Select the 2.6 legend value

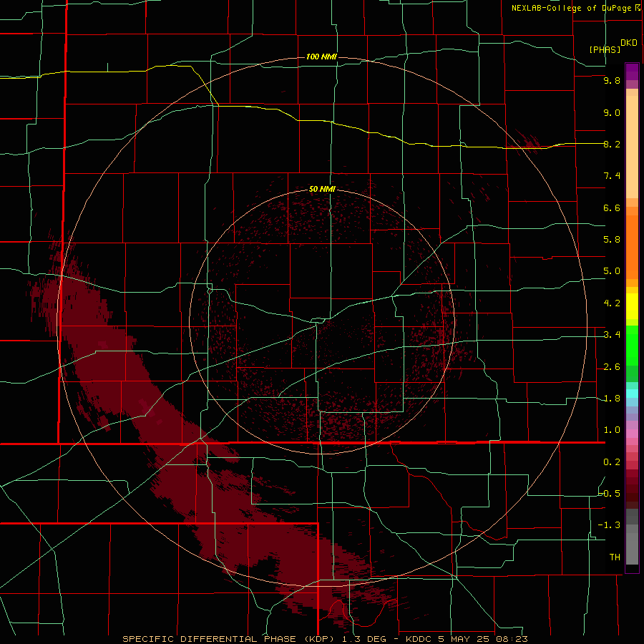tap(612, 367)
